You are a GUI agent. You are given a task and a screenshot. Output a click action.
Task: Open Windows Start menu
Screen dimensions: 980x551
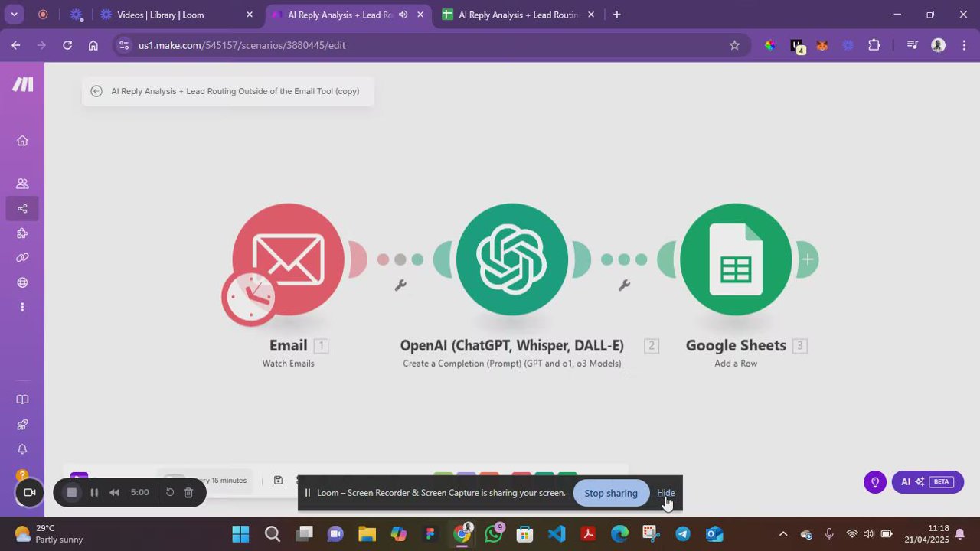click(240, 533)
